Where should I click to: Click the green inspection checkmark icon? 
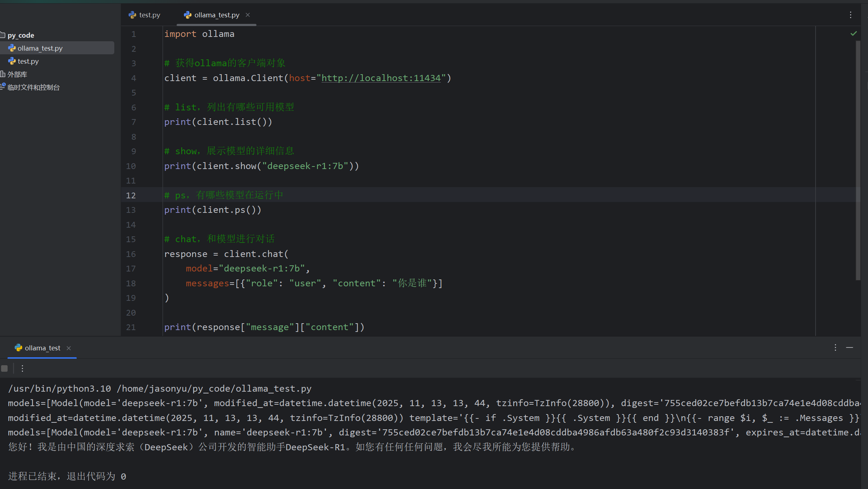pos(854,34)
